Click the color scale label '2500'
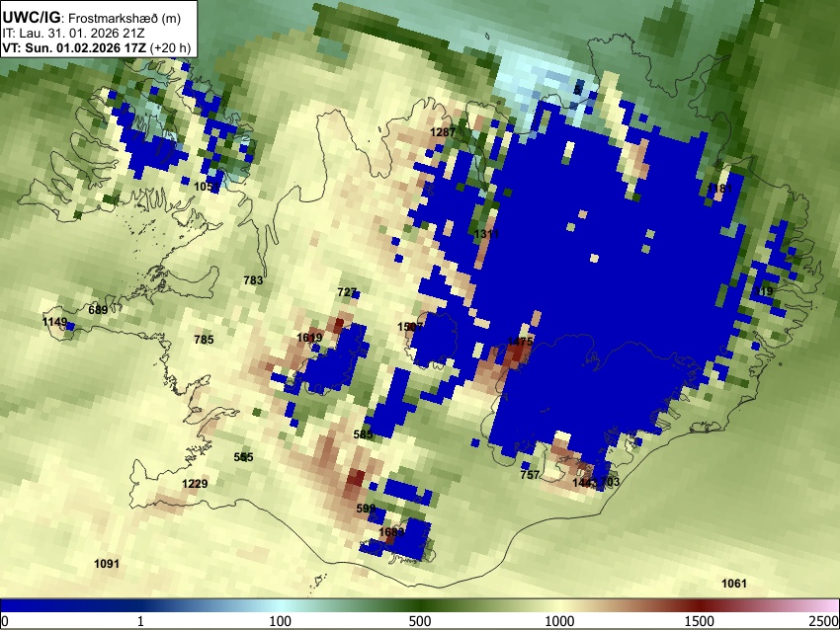This screenshot has width=840, height=630. click(824, 621)
